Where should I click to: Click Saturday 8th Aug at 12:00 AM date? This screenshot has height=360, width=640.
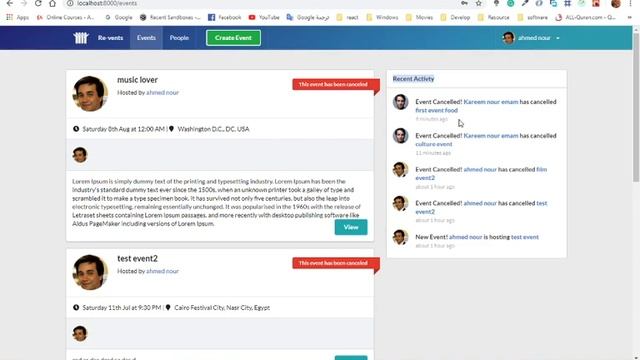[x=123, y=129]
